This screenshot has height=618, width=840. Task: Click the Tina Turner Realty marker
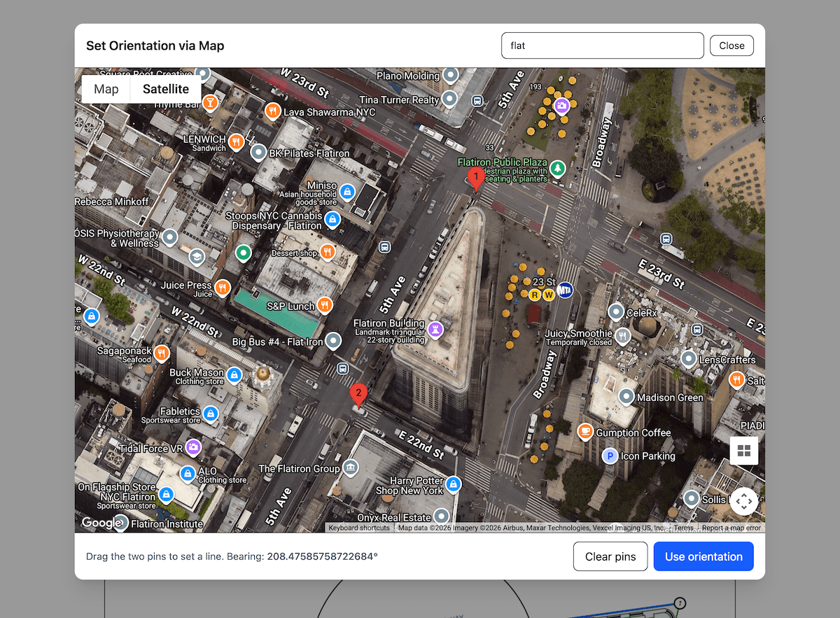tap(449, 99)
